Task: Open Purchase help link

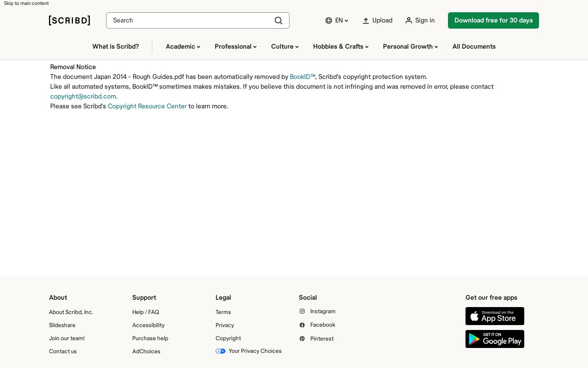Action: 150,338
